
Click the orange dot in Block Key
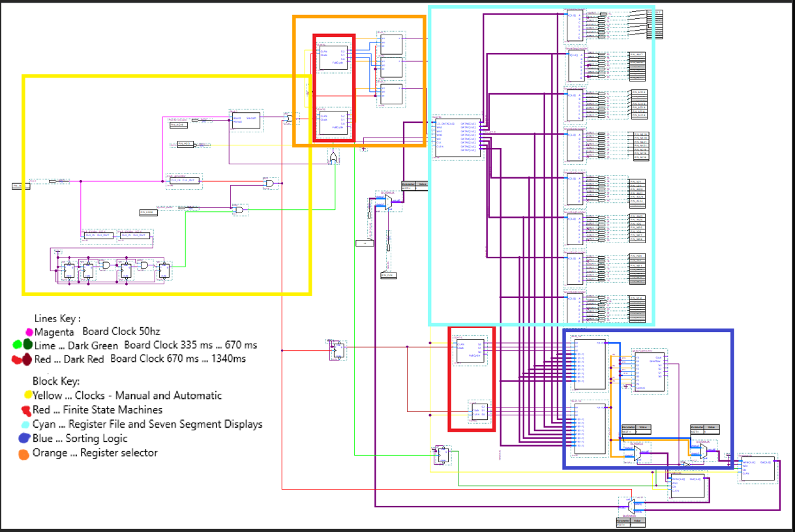click(x=24, y=454)
